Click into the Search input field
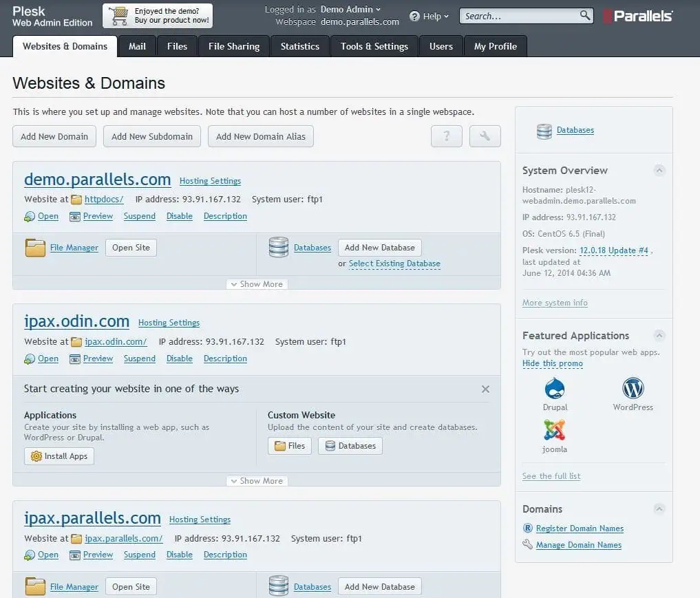Image resolution: width=700 pixels, height=598 pixels. [x=518, y=16]
